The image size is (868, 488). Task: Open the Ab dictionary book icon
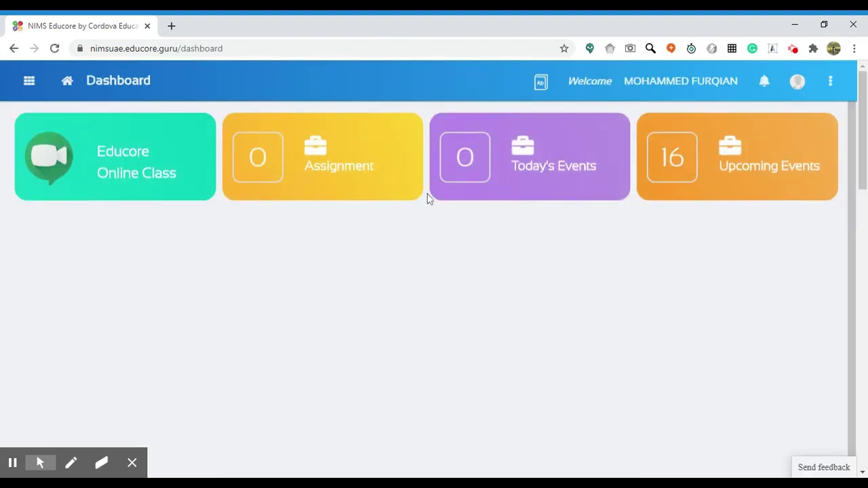coord(541,82)
